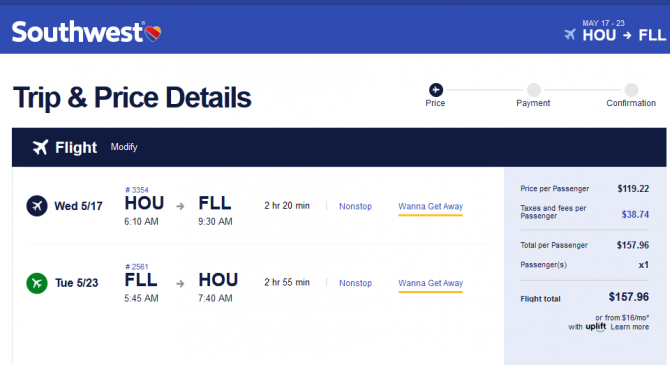The image size is (670, 365).
Task: Click Nonstop link for outbound flight
Action: [356, 206]
